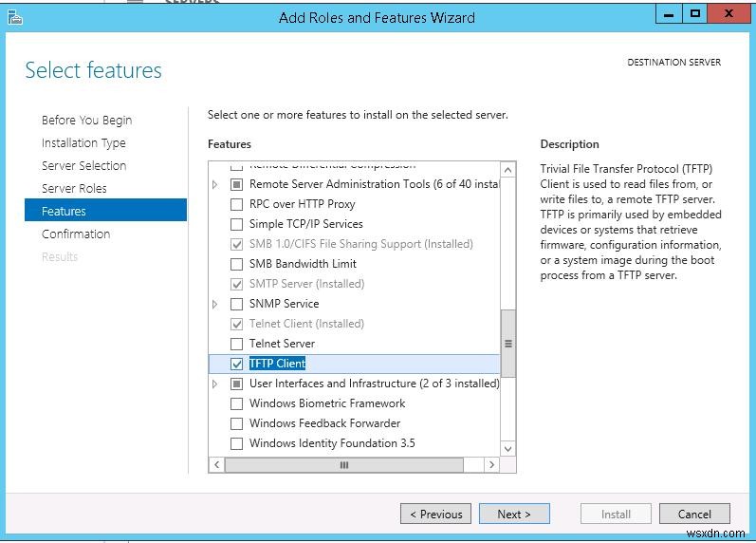Expand the SNMP Service node

pos(215,304)
